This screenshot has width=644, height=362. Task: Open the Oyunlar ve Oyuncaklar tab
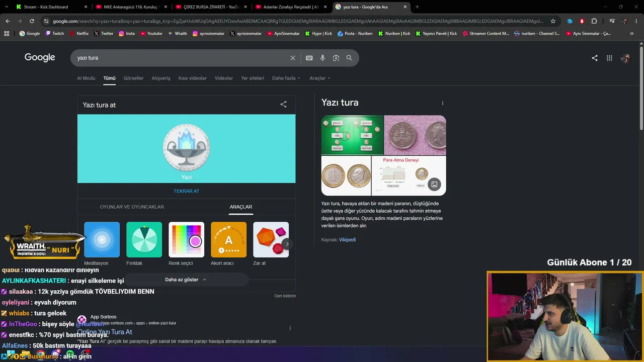132,207
